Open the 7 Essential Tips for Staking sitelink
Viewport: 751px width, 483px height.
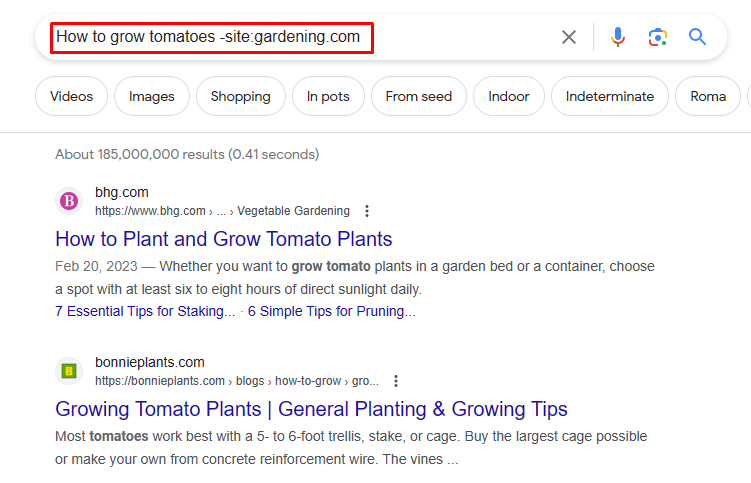(x=145, y=311)
